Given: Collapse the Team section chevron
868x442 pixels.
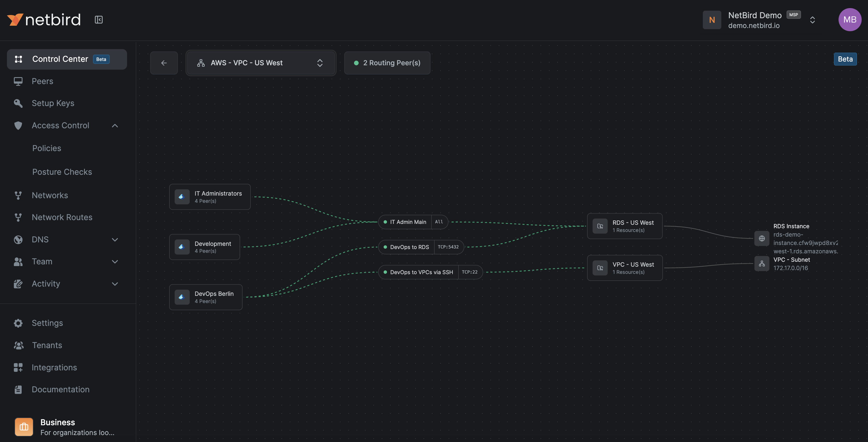Looking at the screenshot, I should 115,262.
